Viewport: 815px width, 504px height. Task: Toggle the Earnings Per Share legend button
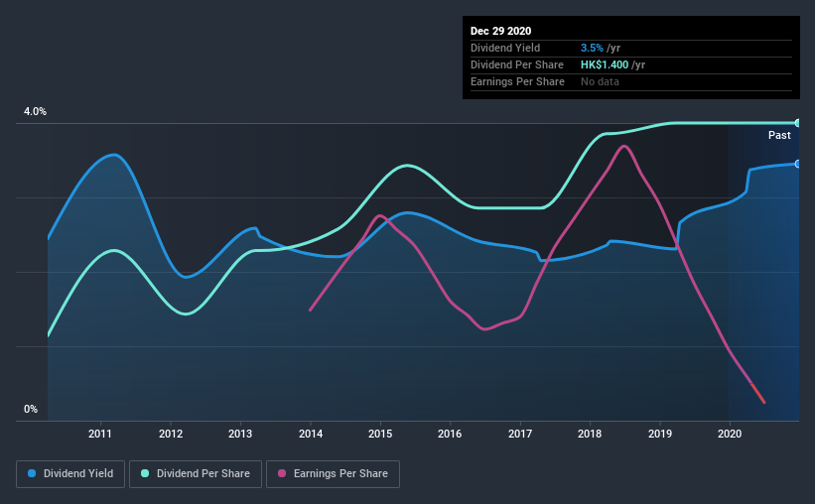[334, 474]
